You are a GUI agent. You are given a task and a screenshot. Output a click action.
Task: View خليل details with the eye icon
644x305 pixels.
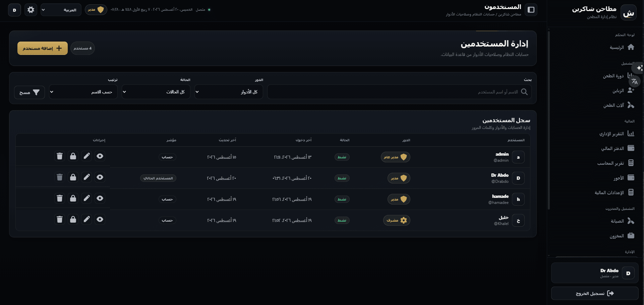100,219
